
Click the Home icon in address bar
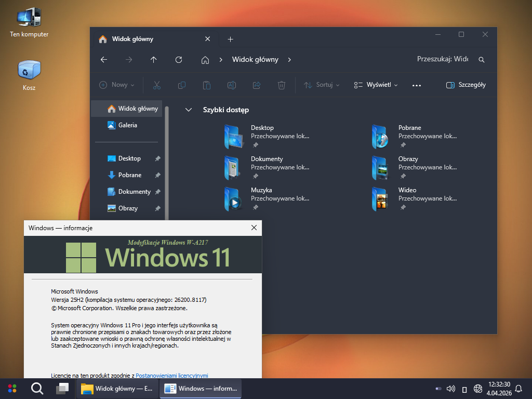pyautogui.click(x=205, y=60)
